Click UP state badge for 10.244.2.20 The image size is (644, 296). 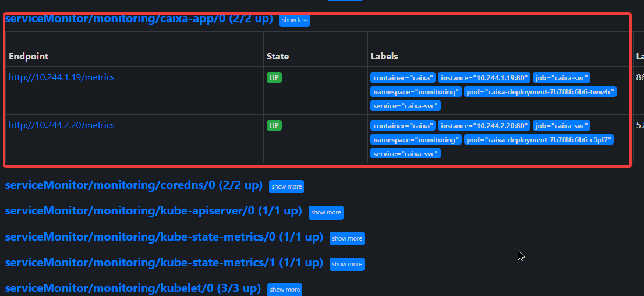coord(274,125)
